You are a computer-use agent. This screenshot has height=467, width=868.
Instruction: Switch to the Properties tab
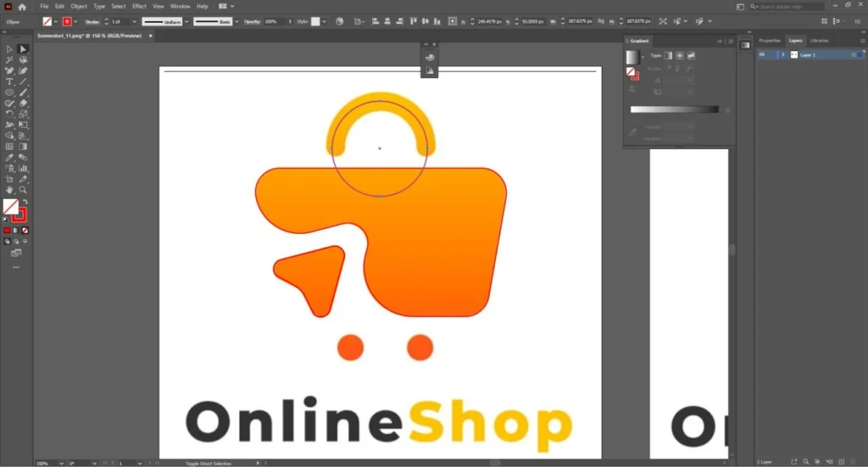[x=770, y=41]
